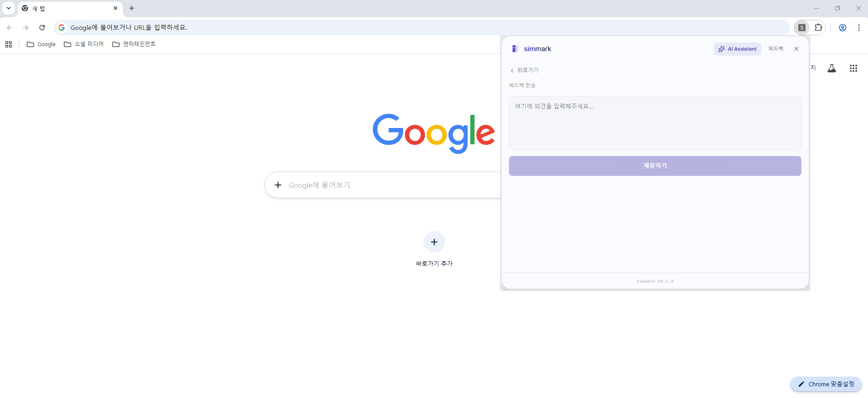Open the Chrome profile avatar icon
The image size is (868, 398).
843,28
